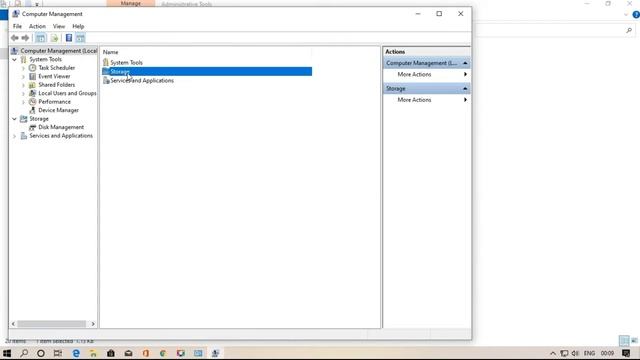Expand the Task Scheduler node
Screen dimensions: 640x360
click(23, 68)
